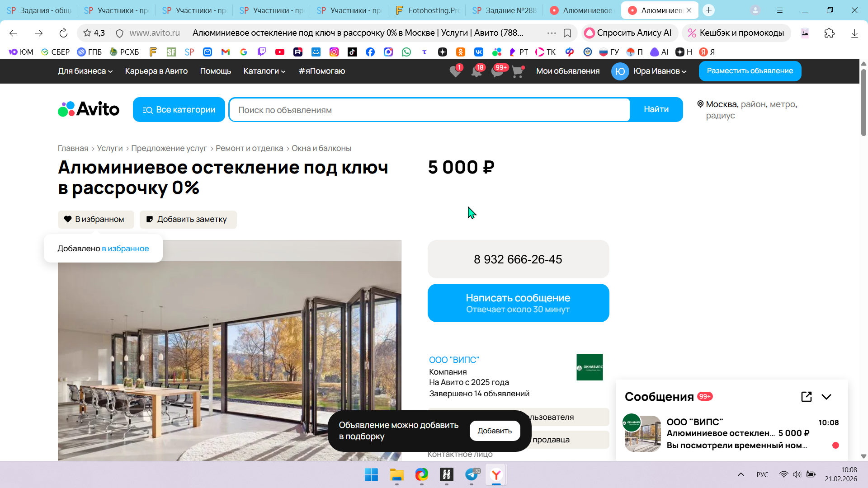Switch to 'Задание №288' browser tab

pyautogui.click(x=504, y=10)
